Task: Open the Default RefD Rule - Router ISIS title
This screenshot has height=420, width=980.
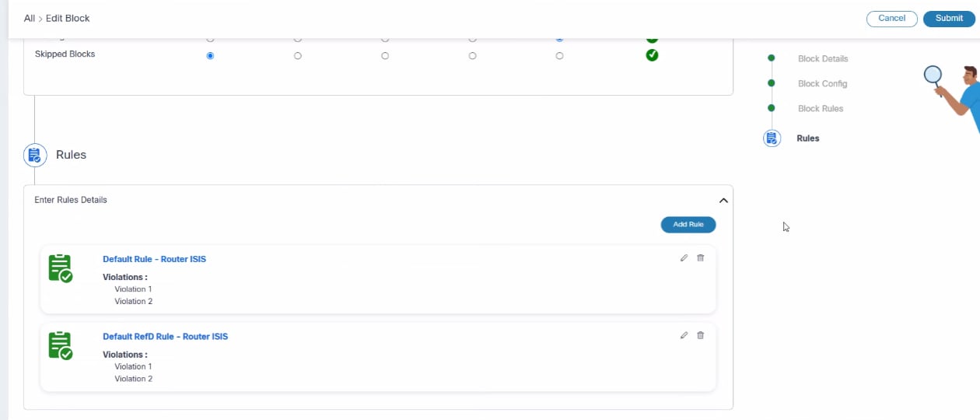Action: click(165, 337)
